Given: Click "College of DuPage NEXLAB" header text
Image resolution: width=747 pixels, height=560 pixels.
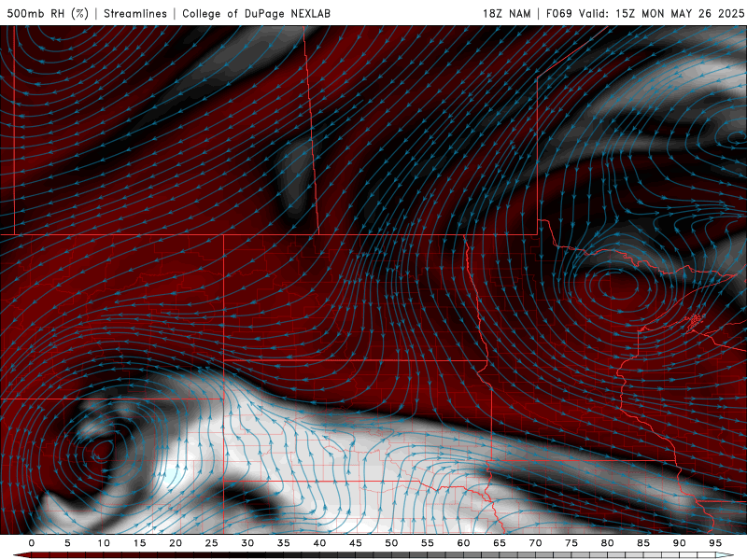Looking at the screenshot, I should coord(256,13).
